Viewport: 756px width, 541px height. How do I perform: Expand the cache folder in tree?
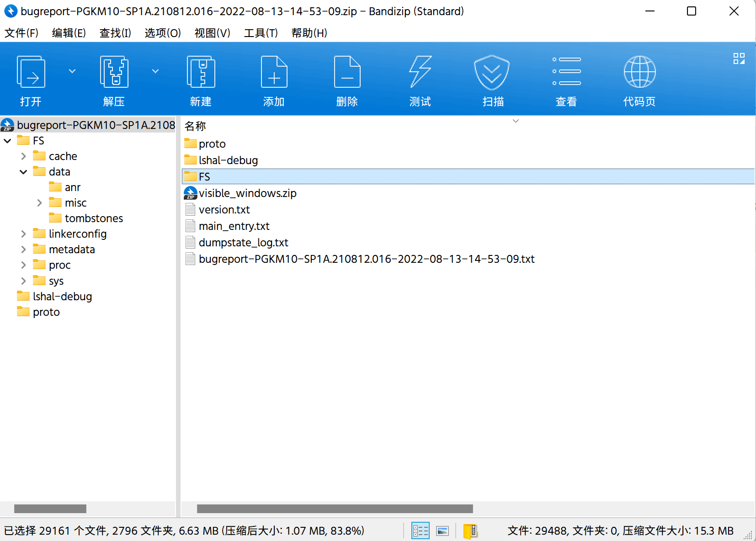(23, 156)
